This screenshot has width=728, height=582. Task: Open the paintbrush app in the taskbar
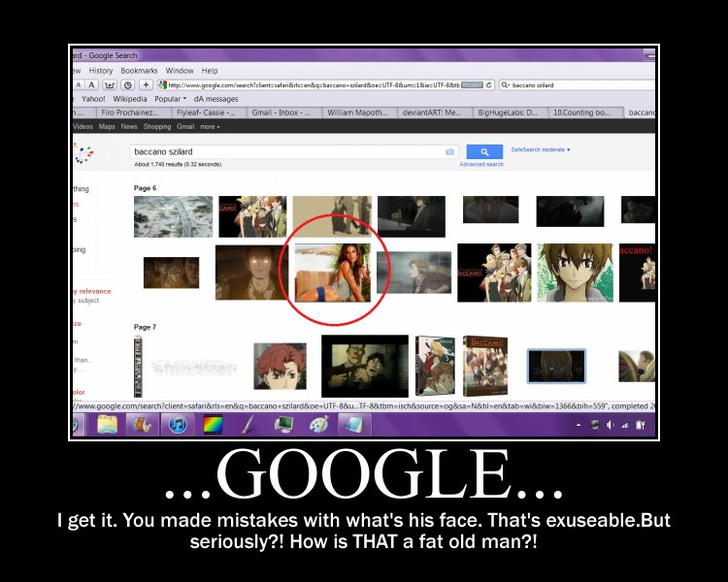pos(248,425)
